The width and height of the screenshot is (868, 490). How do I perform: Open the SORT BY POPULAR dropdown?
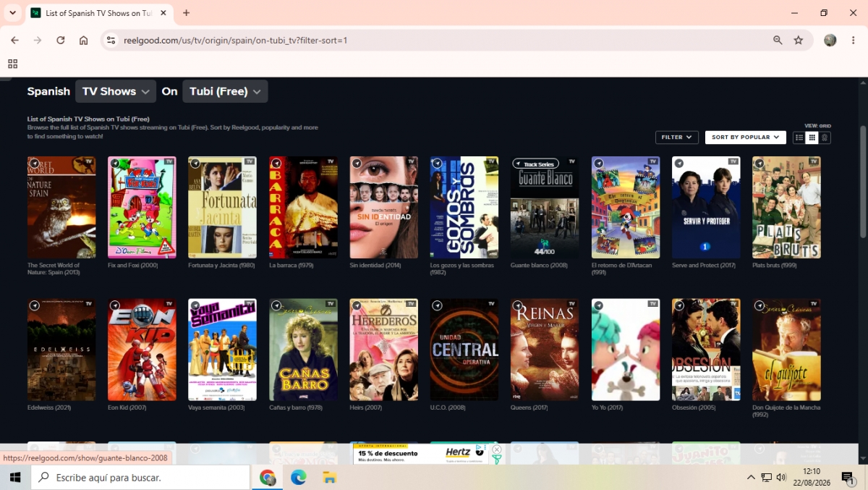(x=746, y=137)
